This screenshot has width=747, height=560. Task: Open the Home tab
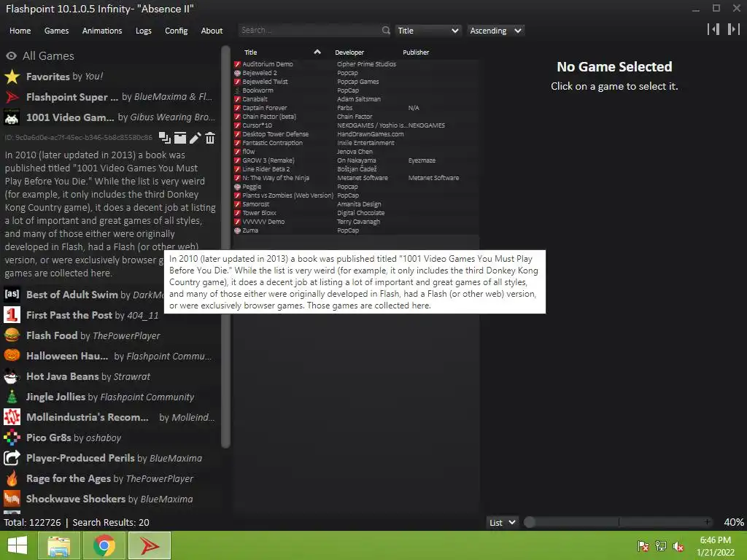coord(20,31)
